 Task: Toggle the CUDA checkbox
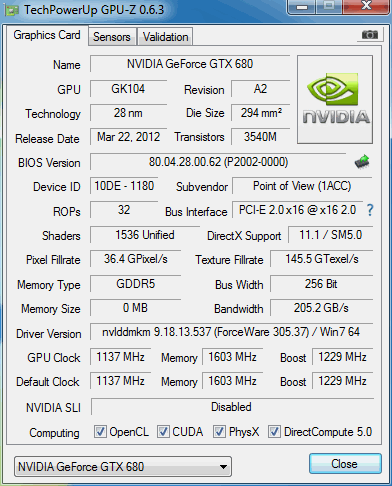tap(163, 432)
